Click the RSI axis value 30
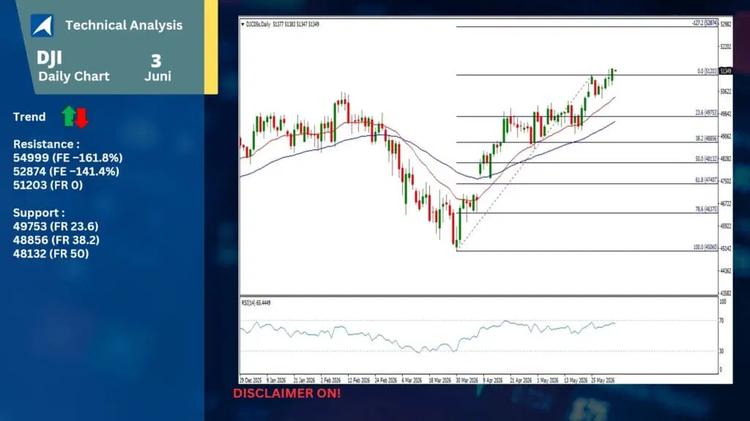750x421 pixels. (x=722, y=351)
